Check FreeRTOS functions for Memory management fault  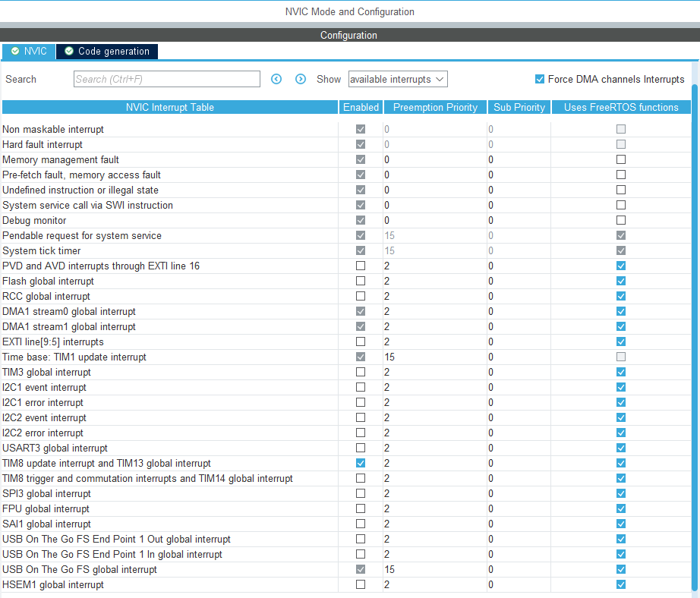pyautogui.click(x=621, y=159)
